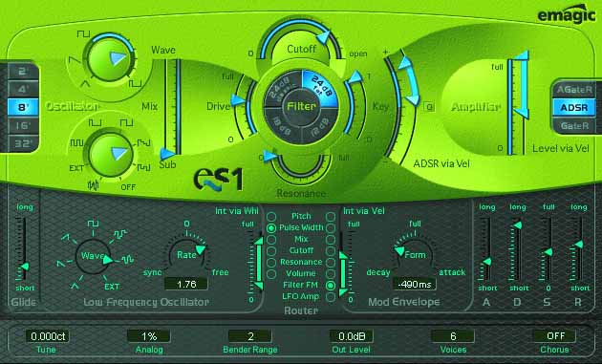The height and width of the screenshot is (364, 602).
Task: Click the small square button beside the Key slider
Action: click(x=429, y=107)
